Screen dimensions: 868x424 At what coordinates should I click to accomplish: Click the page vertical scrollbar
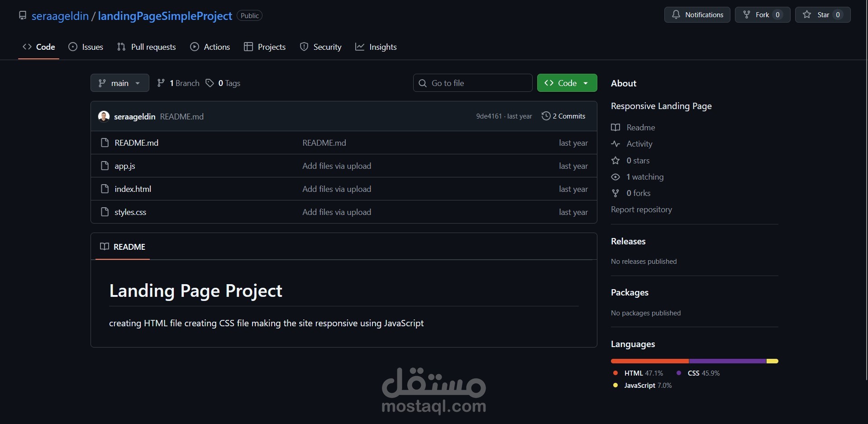tap(866, 190)
